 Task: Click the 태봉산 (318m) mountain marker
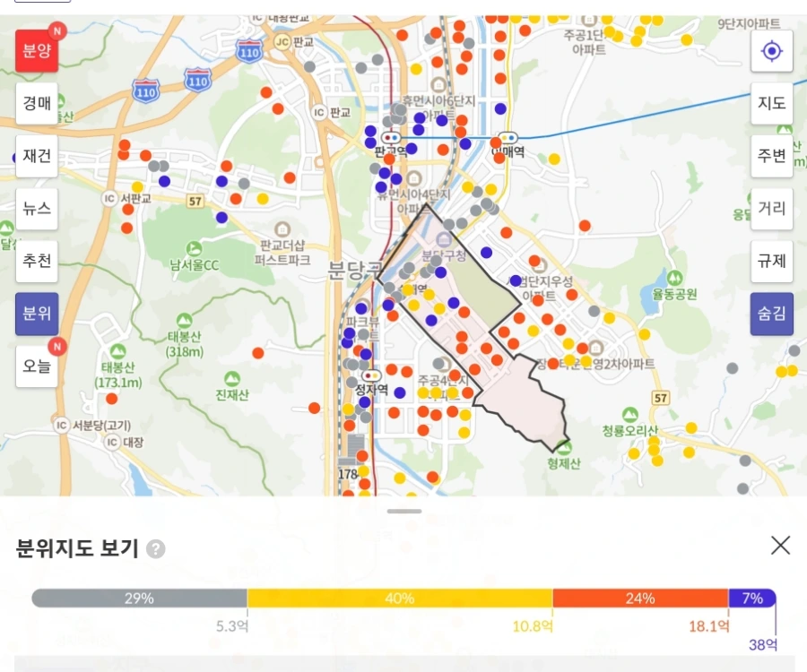click(184, 321)
